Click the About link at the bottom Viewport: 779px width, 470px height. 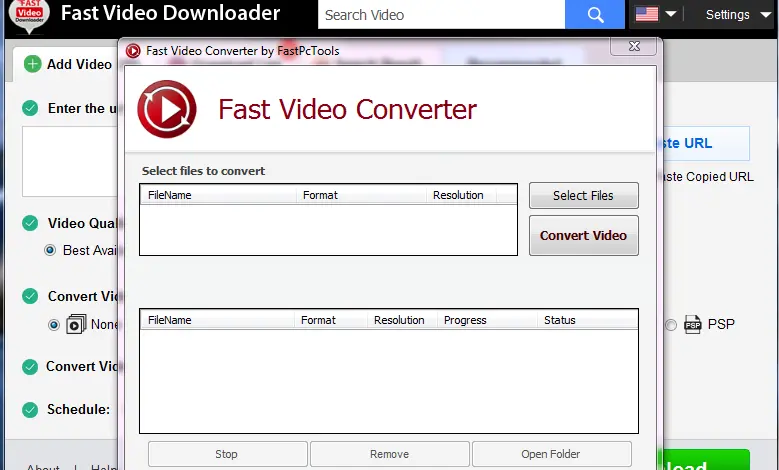click(43, 467)
